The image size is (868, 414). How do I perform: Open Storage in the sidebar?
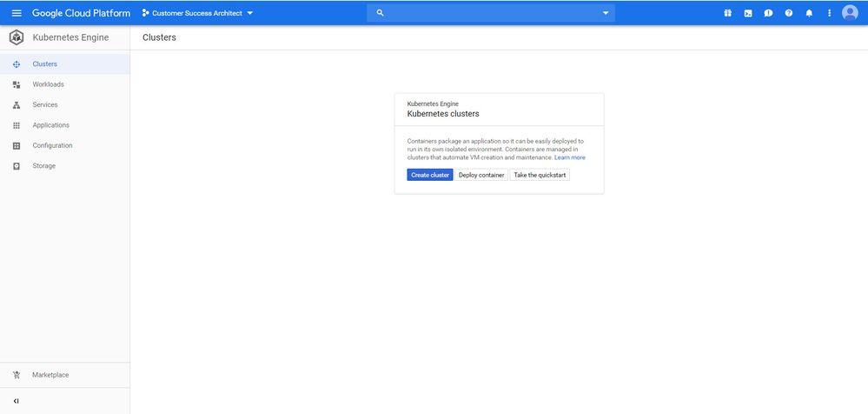[65, 166]
